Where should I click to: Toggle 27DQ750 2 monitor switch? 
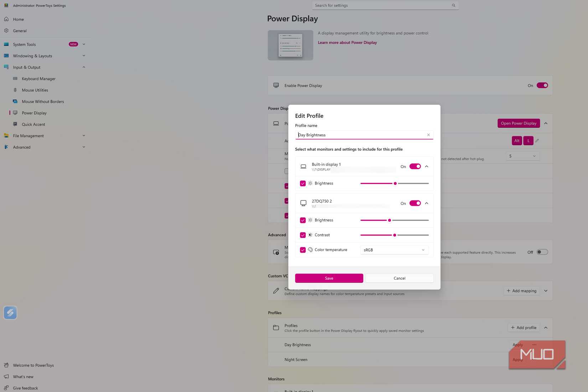[415, 203]
